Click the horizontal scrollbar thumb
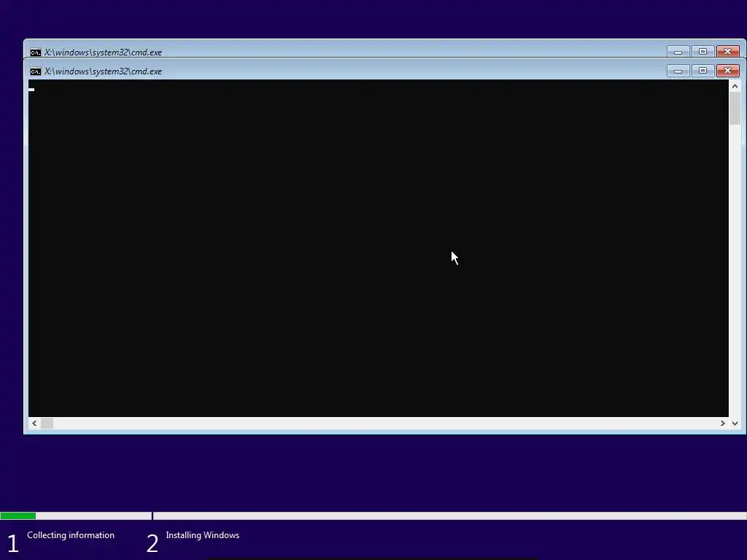747x560 pixels. (47, 423)
